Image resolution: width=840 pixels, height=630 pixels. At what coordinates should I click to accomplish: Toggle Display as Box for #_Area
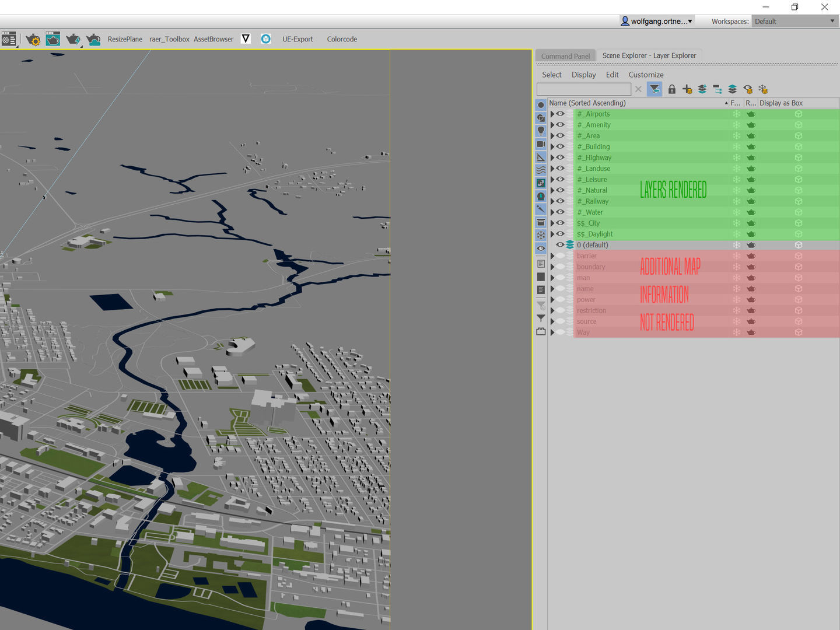pos(798,136)
